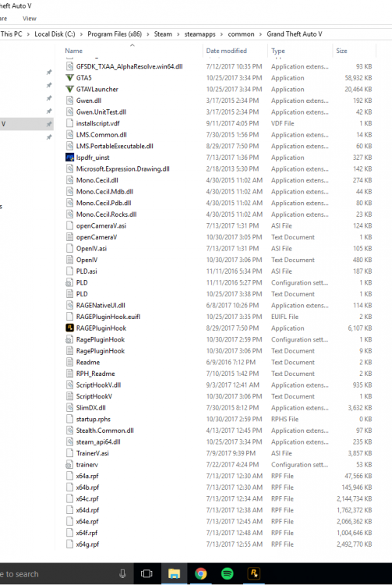Expand the arrow after Local Disk breadcrumb

tap(81, 34)
